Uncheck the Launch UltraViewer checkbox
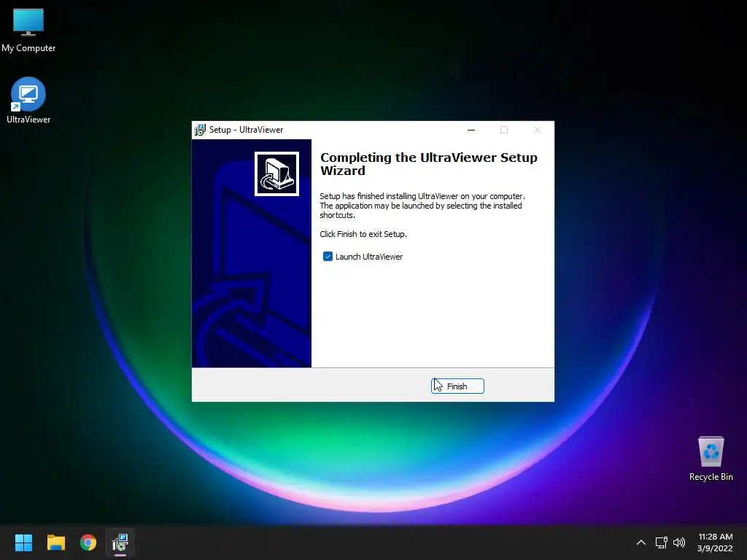Image resolution: width=747 pixels, height=560 pixels. (328, 257)
